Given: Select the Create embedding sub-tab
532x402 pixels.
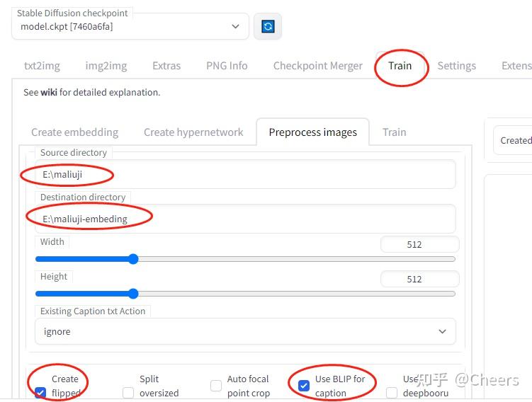Looking at the screenshot, I should [75, 132].
